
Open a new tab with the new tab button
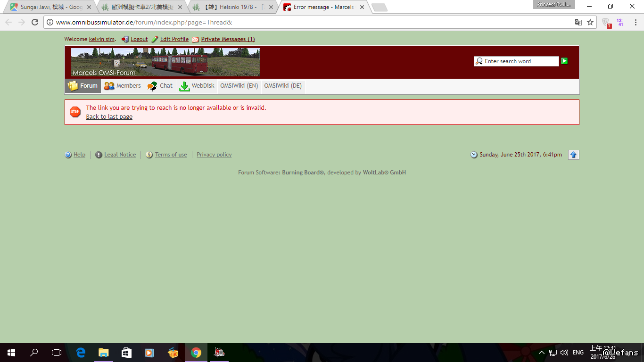(380, 8)
